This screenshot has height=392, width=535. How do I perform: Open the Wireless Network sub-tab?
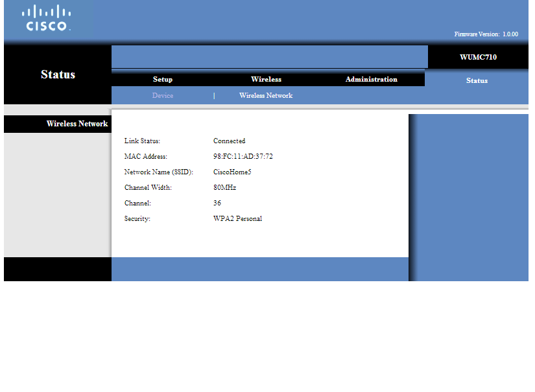coord(266,95)
